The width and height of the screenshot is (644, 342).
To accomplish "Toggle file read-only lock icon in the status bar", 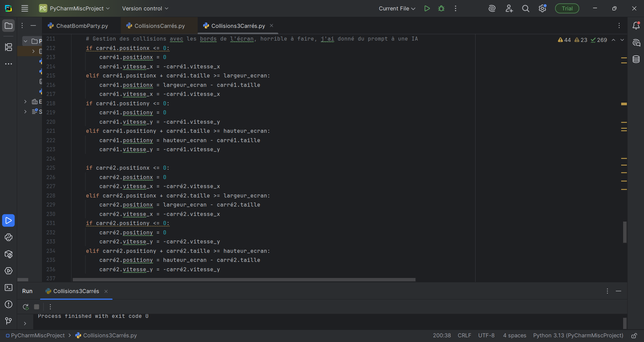I will pyautogui.click(x=634, y=336).
